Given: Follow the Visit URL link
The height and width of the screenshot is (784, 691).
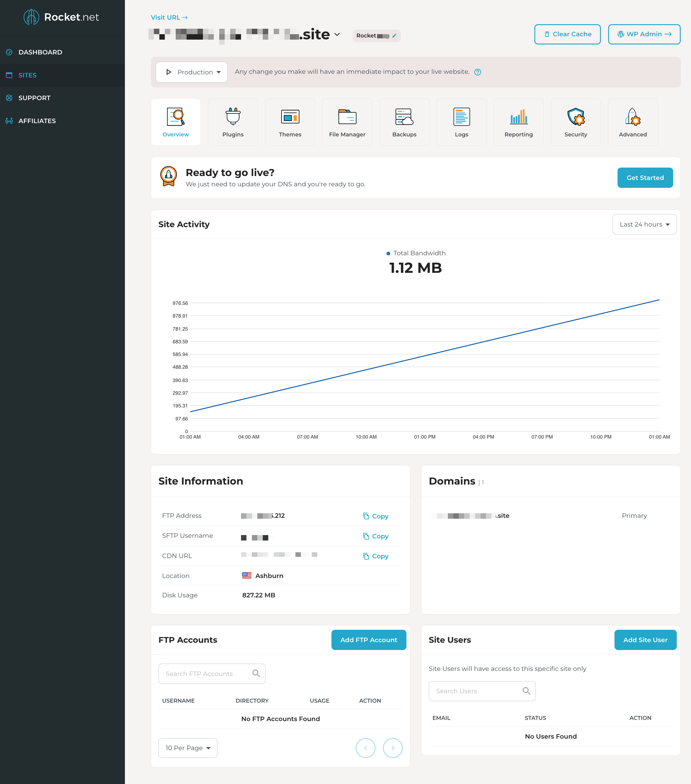Looking at the screenshot, I should tap(169, 18).
